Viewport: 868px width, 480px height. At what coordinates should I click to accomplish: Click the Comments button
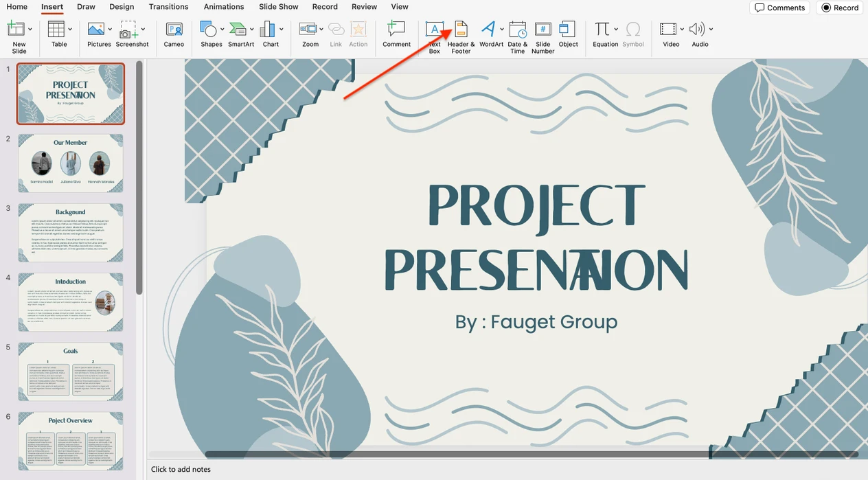pos(779,8)
